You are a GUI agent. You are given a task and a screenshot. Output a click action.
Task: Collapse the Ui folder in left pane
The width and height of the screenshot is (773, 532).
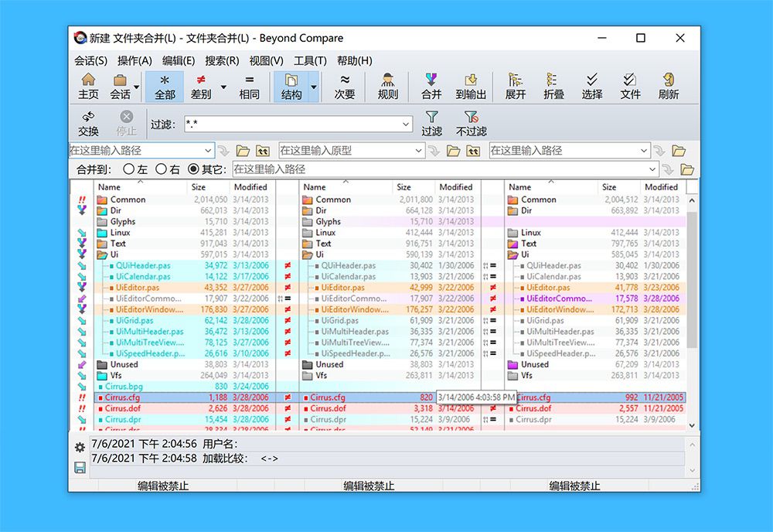(102, 254)
